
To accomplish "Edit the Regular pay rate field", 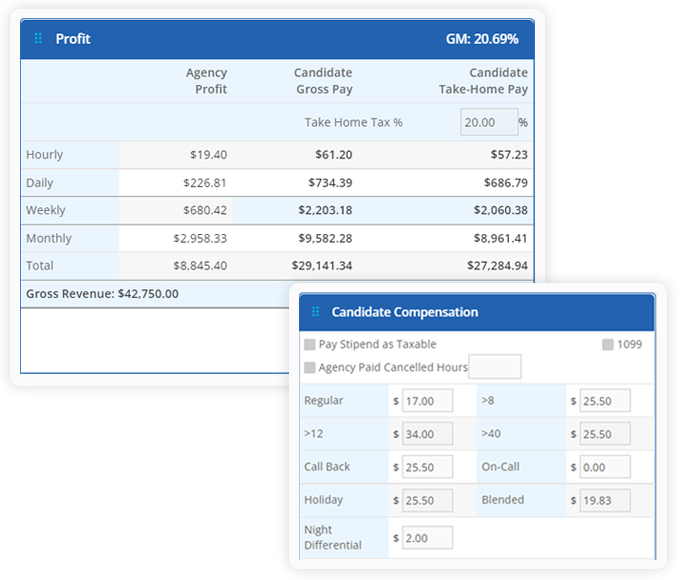I will coord(428,400).
